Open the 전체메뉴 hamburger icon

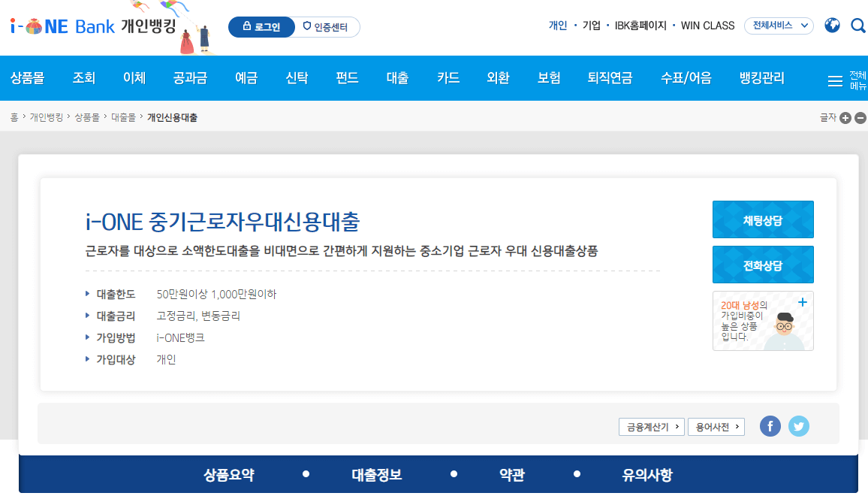[836, 77]
